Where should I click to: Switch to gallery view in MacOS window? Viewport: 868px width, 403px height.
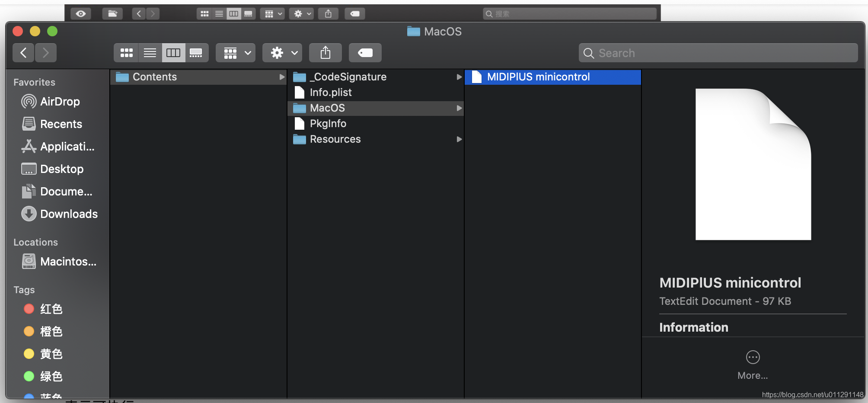point(197,53)
